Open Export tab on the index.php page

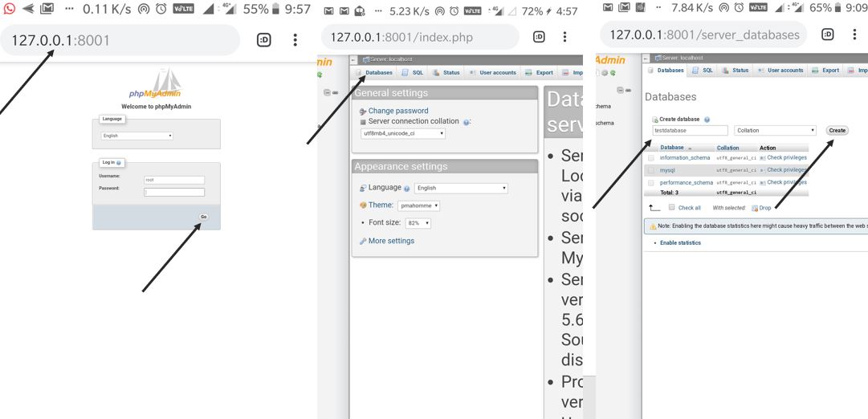pyautogui.click(x=539, y=72)
